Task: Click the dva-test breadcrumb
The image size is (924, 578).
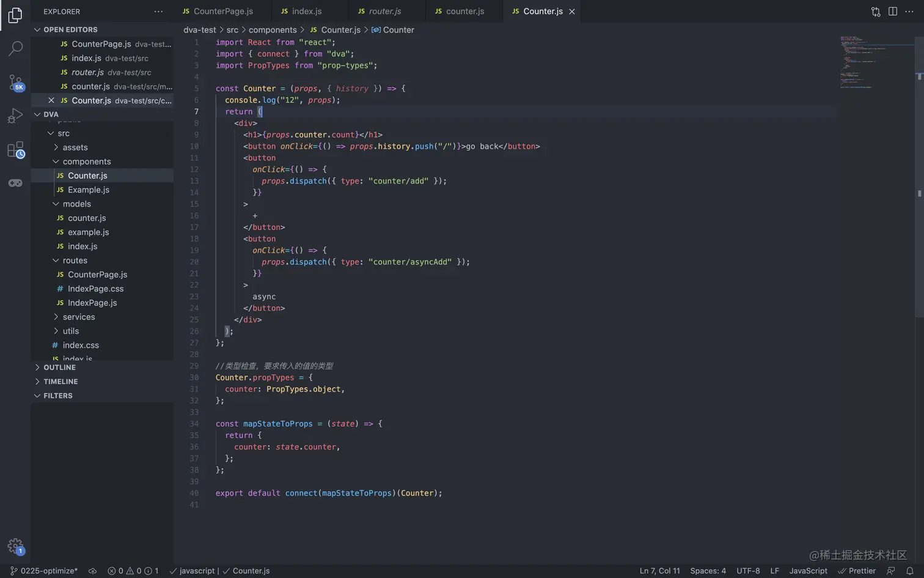Action: (x=200, y=30)
